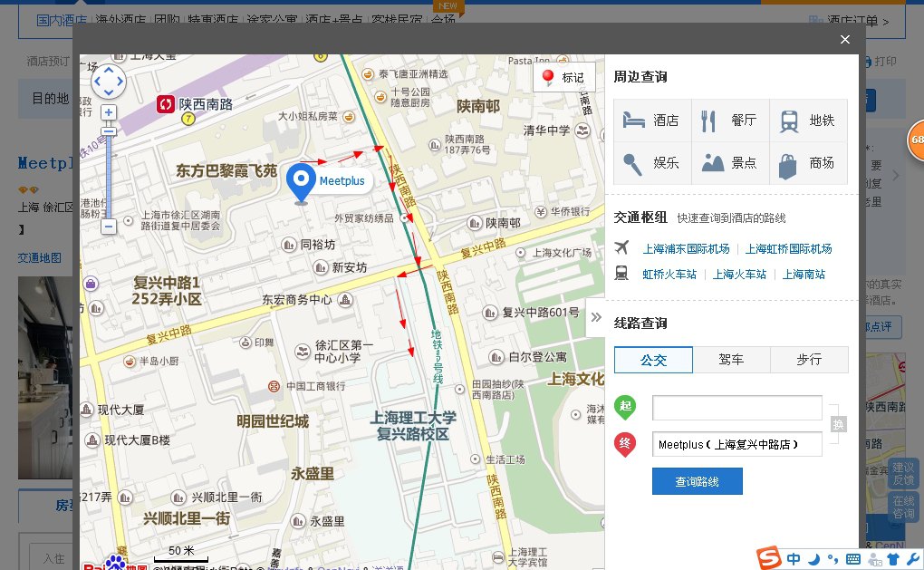Image resolution: width=924 pixels, height=570 pixels.
Task: Open route from 上海南站
Action: [x=804, y=274]
